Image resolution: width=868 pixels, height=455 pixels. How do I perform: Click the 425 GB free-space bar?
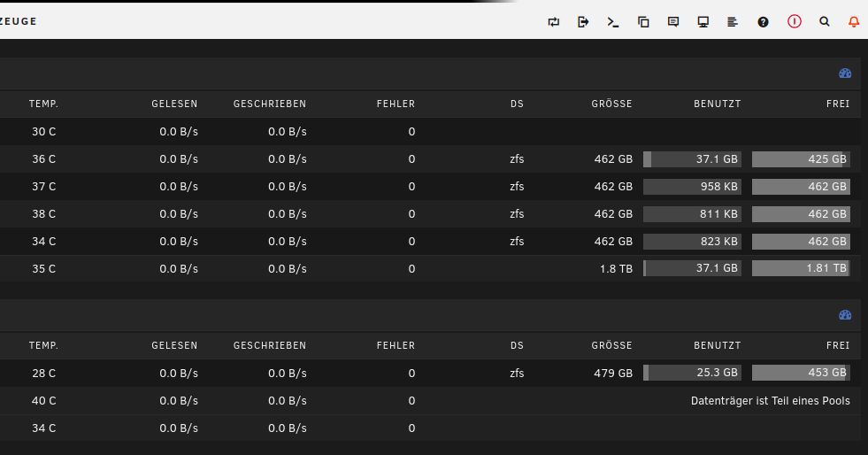pos(801,159)
